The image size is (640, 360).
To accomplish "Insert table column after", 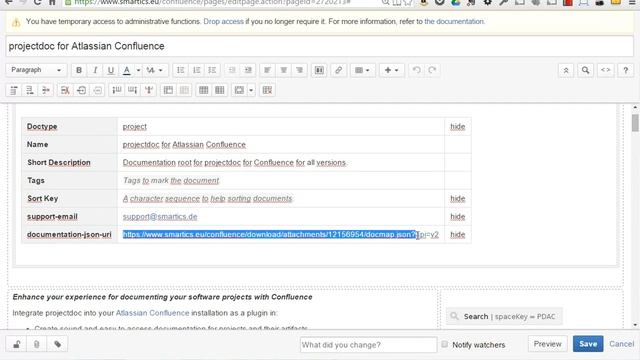I will [133, 90].
